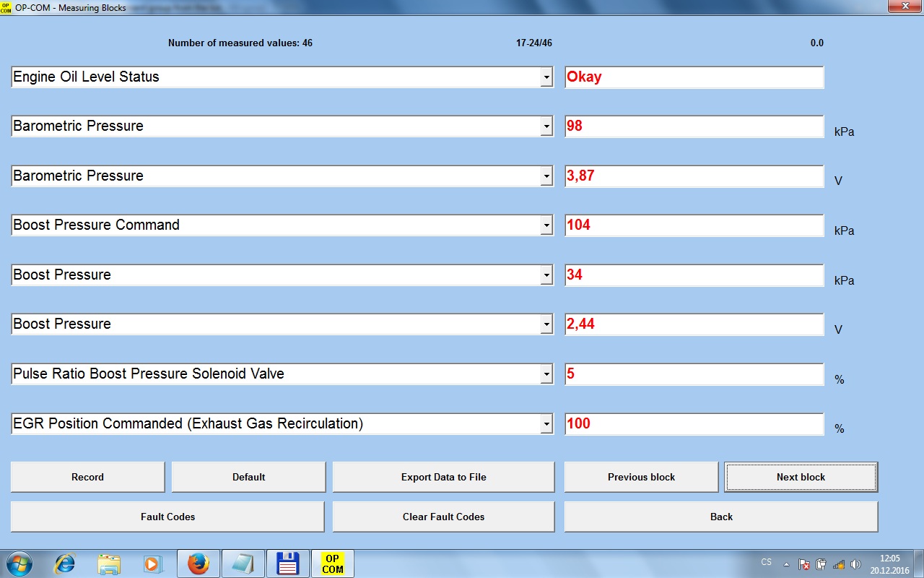Go to the Next block
Screen dimensions: 924x578
[801, 477]
